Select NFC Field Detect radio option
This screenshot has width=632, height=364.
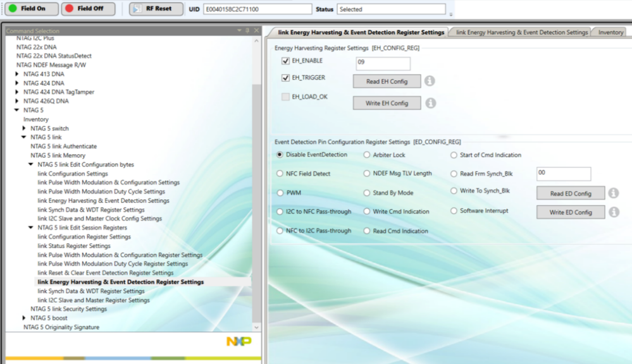click(x=280, y=174)
